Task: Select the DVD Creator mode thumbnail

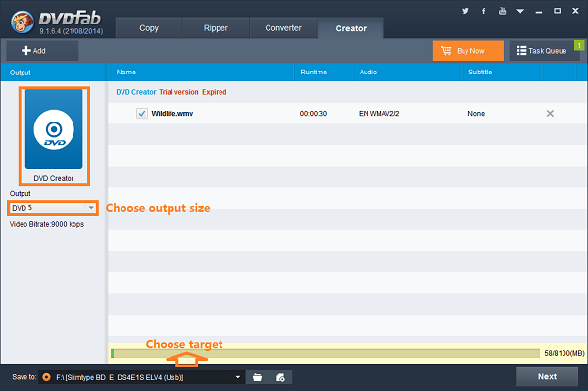Action: (54, 135)
